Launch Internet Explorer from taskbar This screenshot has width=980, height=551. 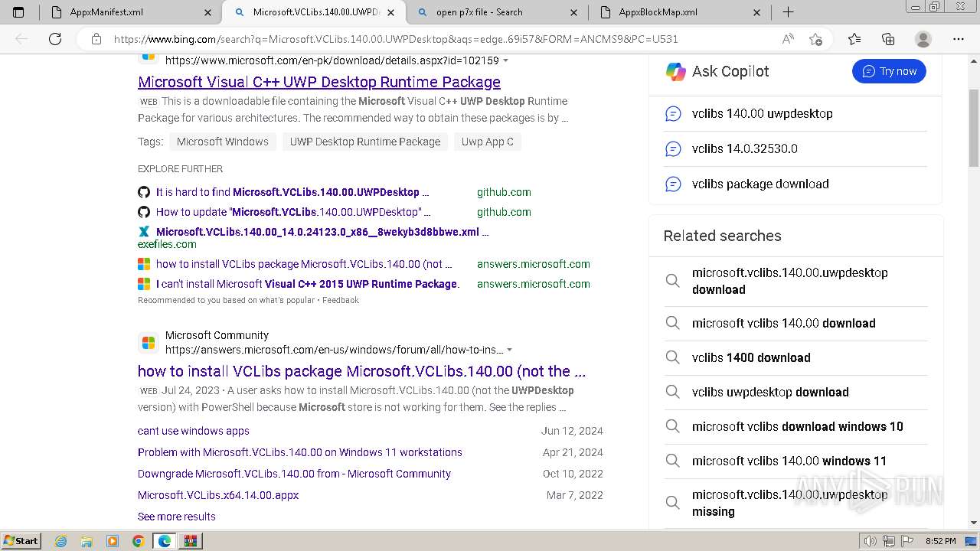61,541
